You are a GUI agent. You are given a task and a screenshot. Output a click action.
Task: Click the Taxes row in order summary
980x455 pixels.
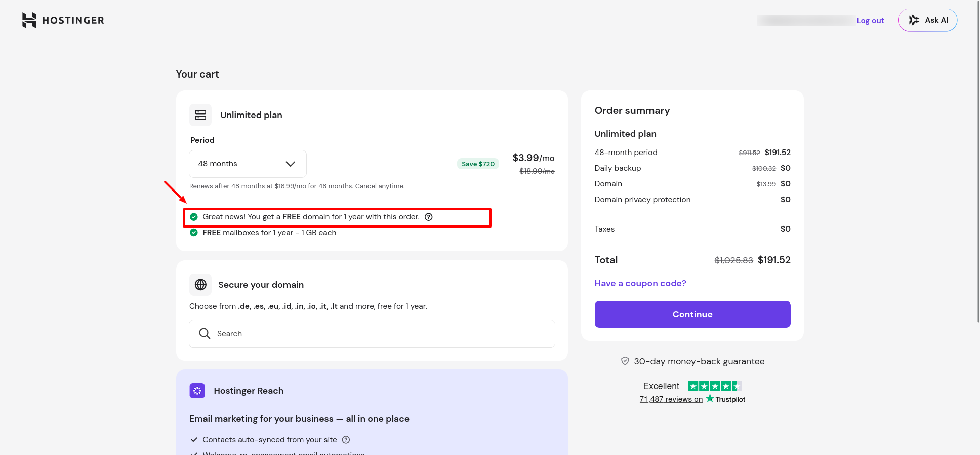pos(692,229)
